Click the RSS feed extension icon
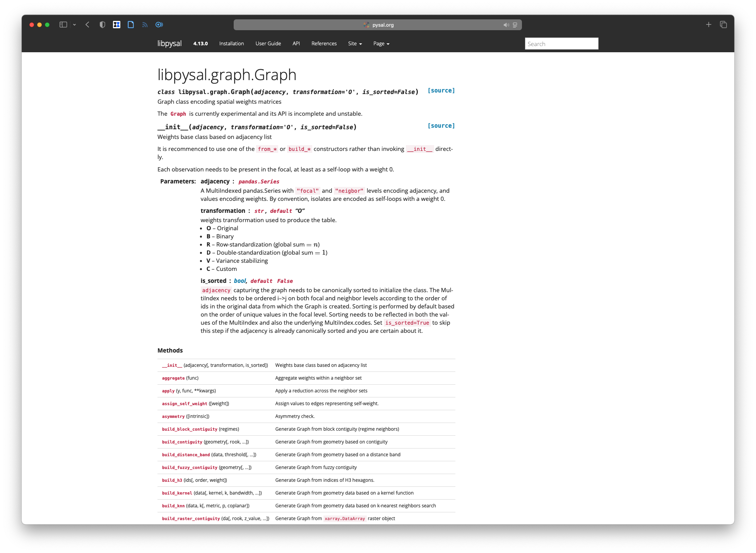This screenshot has height=553, width=756. (145, 25)
